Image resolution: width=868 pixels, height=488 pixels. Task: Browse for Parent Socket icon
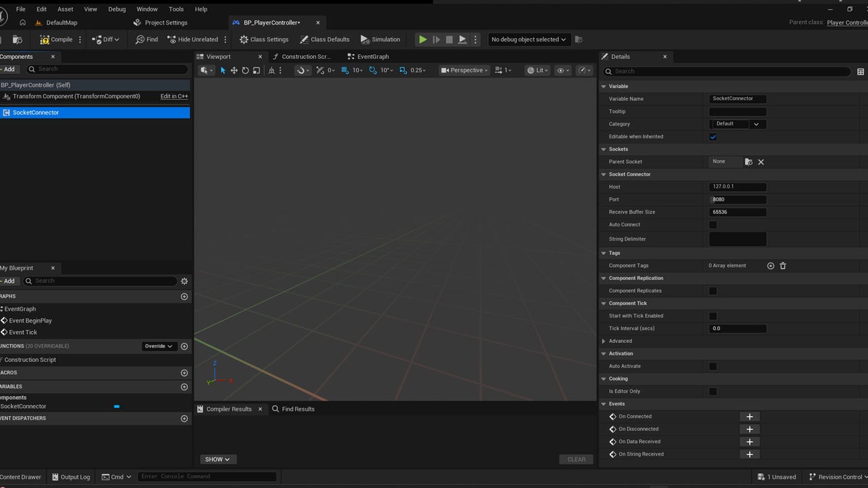coord(749,162)
